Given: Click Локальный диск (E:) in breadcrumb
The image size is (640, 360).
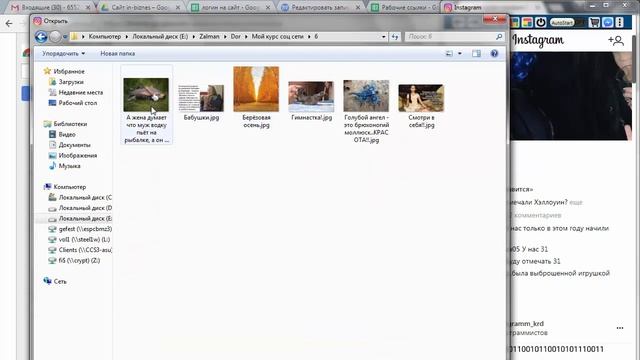Looking at the screenshot, I should point(160,36).
